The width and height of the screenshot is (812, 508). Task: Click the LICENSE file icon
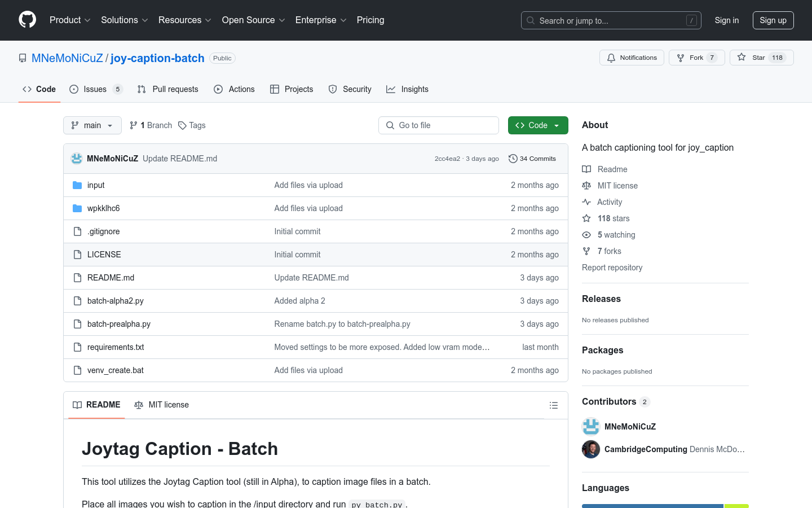click(77, 255)
